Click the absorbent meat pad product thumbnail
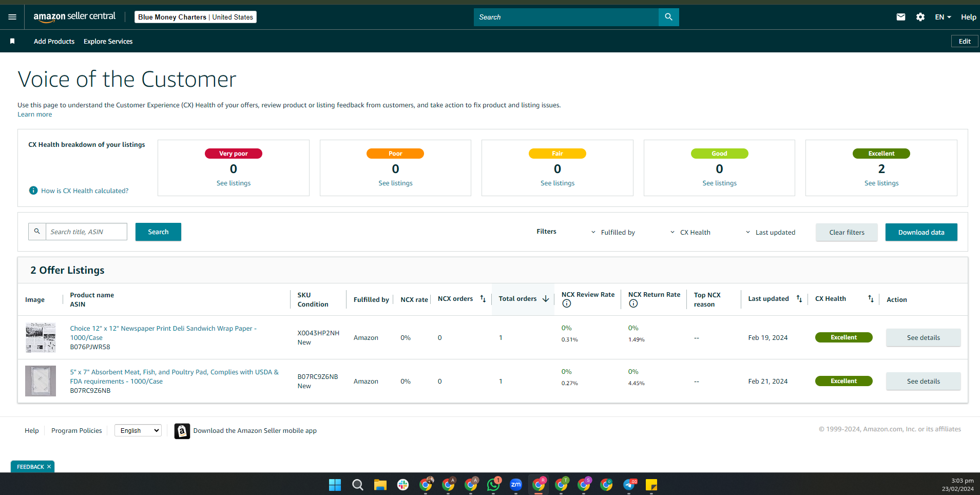This screenshot has height=495, width=980. 41,381
